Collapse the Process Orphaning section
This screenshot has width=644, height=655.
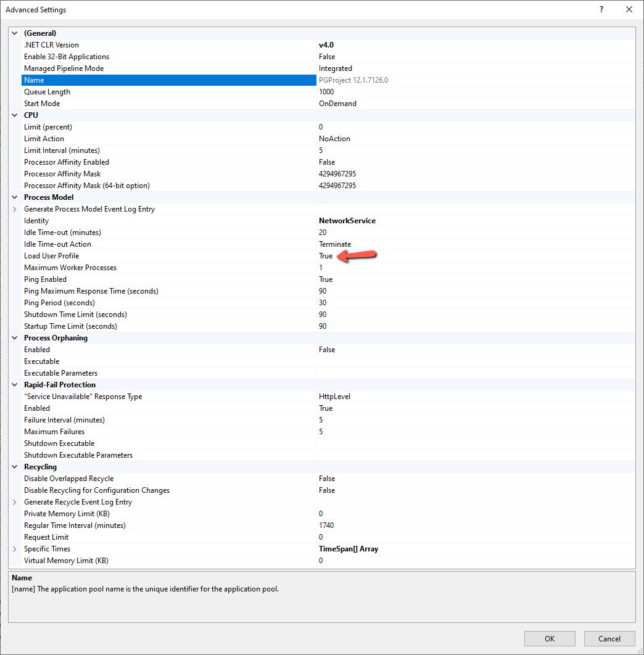click(x=15, y=338)
